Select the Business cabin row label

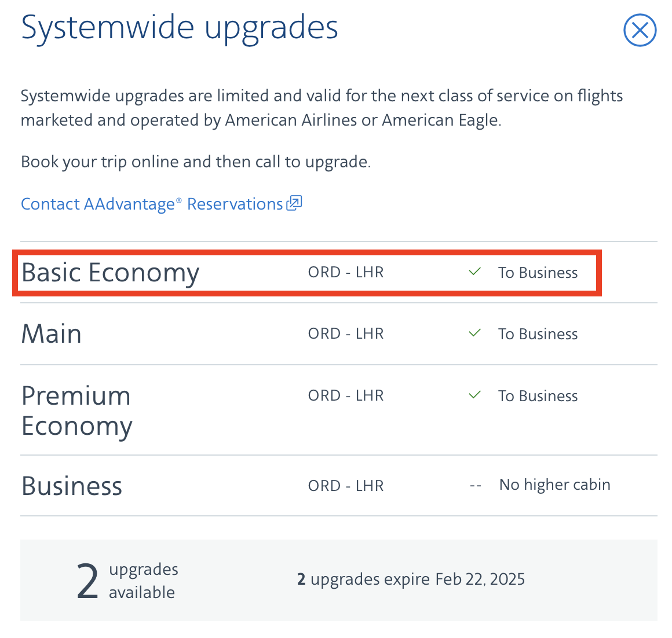[x=72, y=486]
